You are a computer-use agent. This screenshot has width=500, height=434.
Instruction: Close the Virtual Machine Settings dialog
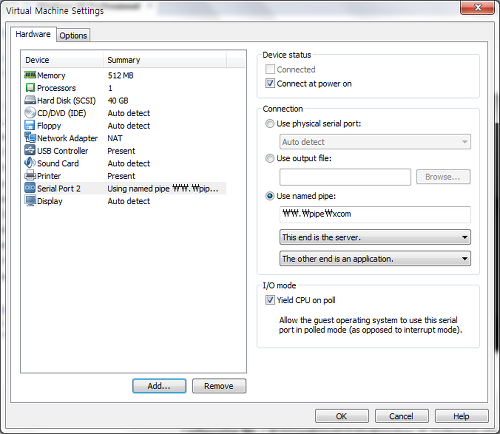(477, 7)
